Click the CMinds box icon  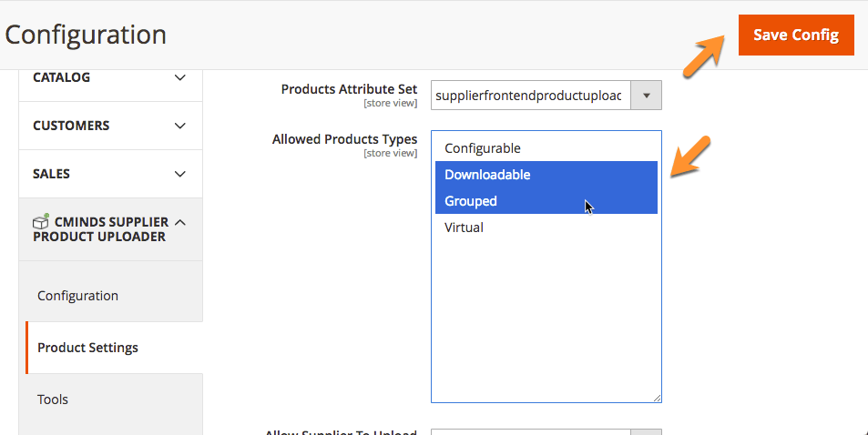(x=41, y=222)
